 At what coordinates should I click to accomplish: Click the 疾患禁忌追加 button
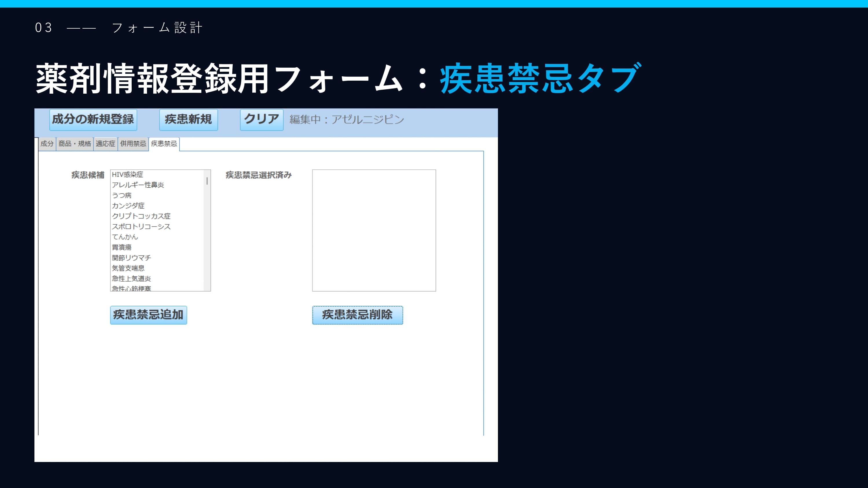point(148,315)
